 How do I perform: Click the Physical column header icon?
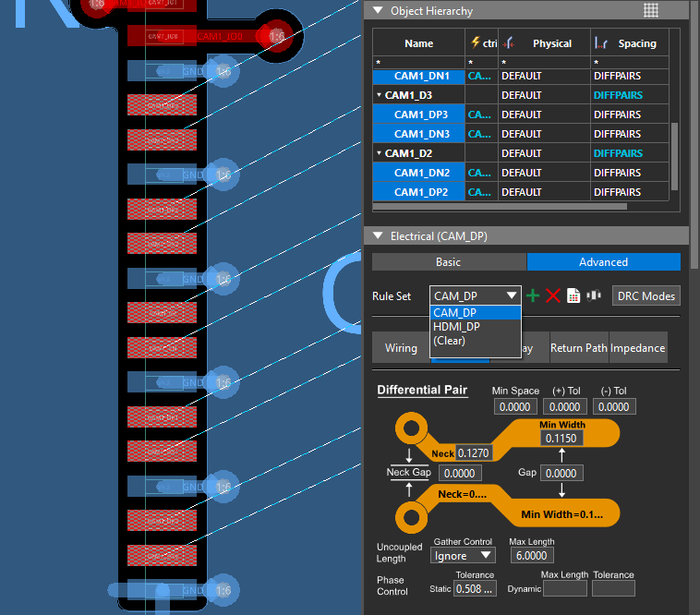(509, 42)
